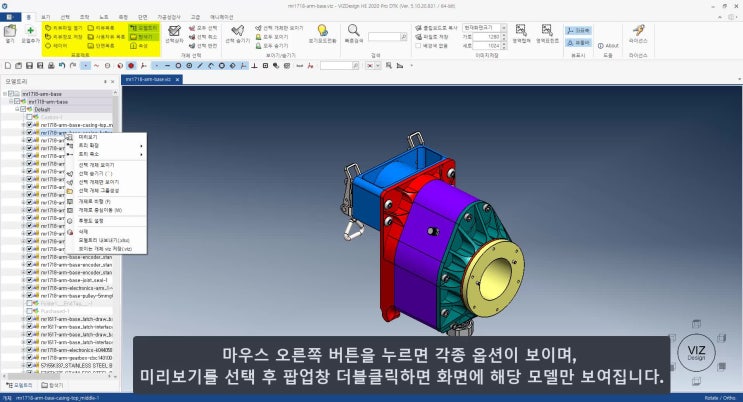Image resolution: width=743 pixels, height=402 pixels.
Task: Switch to the View ribbon tab, second tab
Action: 45,17
